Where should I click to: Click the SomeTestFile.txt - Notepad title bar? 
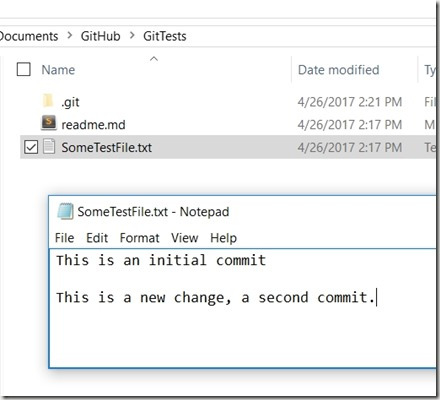click(x=243, y=211)
